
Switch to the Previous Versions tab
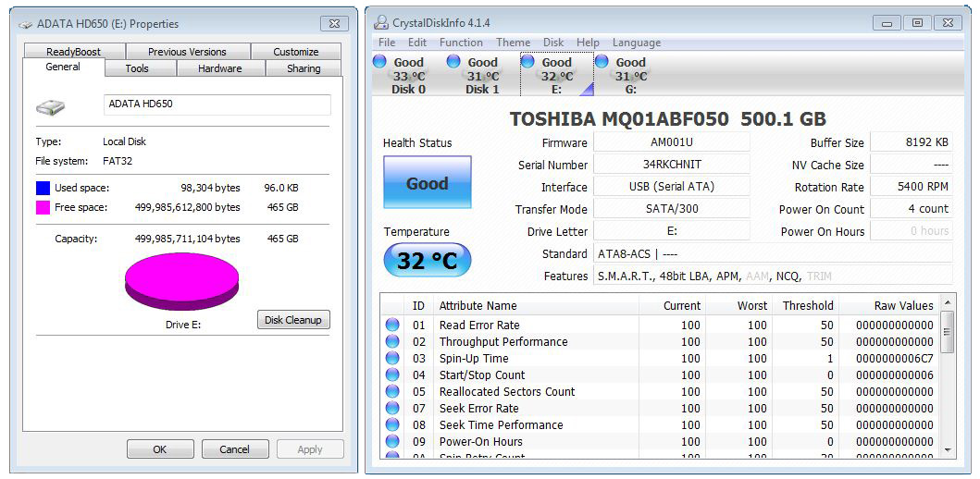click(x=188, y=52)
